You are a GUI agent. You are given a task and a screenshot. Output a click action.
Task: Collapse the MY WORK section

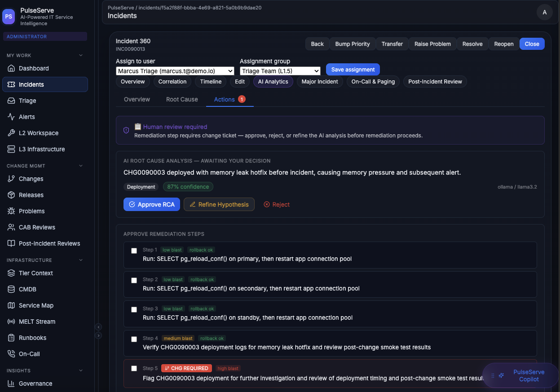tap(81, 55)
